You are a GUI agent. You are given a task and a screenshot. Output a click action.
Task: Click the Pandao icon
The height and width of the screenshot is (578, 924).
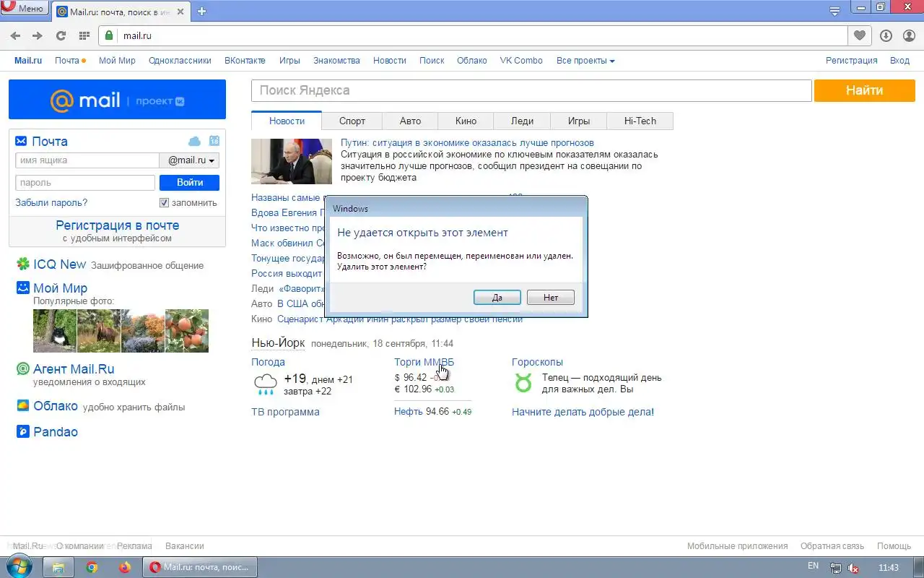[23, 432]
